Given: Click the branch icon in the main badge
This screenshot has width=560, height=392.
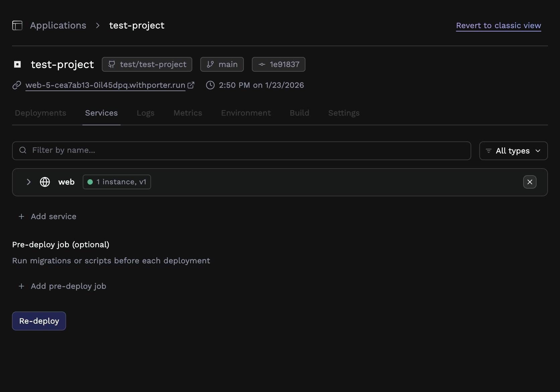Looking at the screenshot, I should (x=210, y=64).
